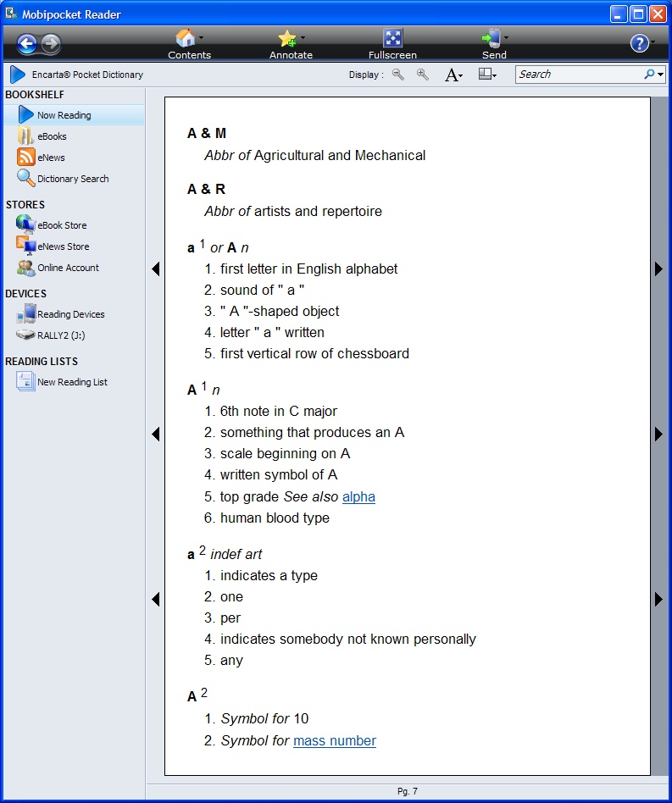Open Contents via the house icon
Viewport: 672px width, 803px height.
pos(185,38)
